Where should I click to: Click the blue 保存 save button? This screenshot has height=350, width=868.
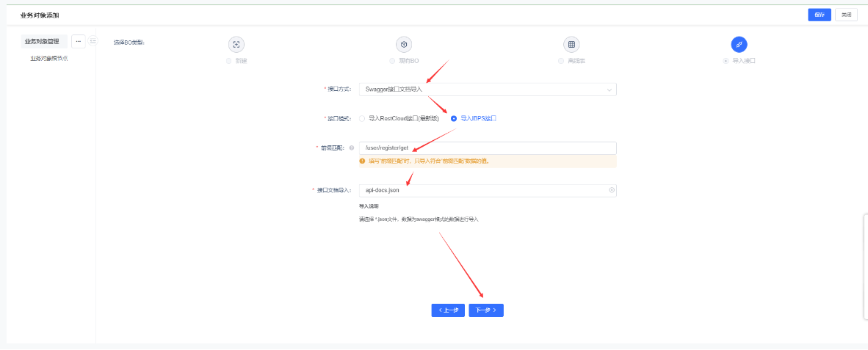pos(820,15)
